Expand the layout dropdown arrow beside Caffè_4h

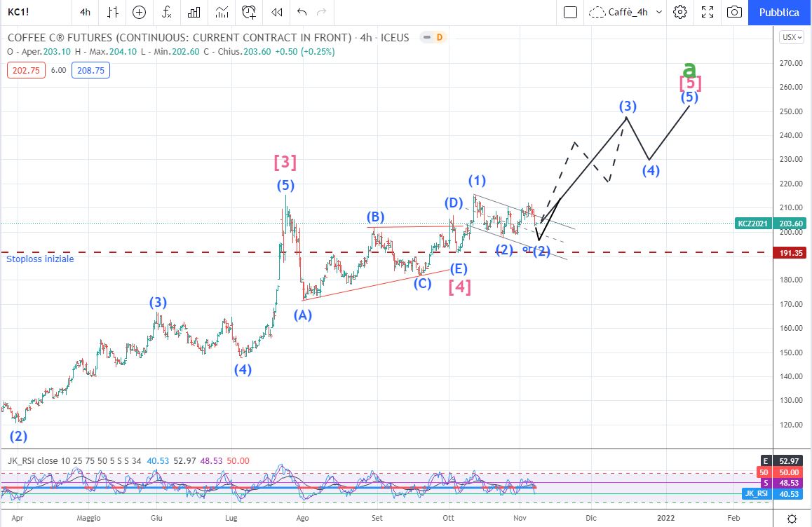658,12
